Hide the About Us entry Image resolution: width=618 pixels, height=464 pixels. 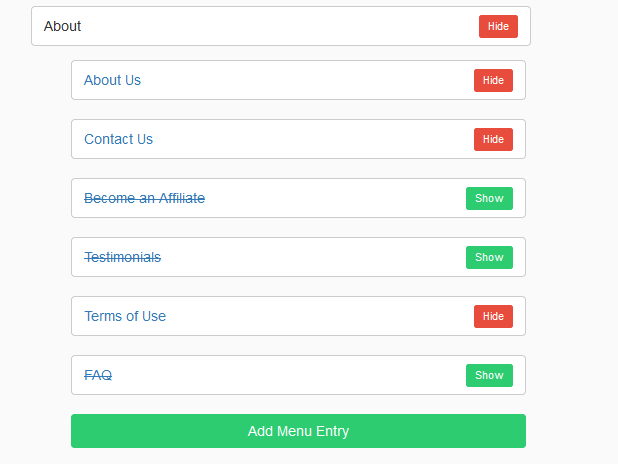point(493,80)
